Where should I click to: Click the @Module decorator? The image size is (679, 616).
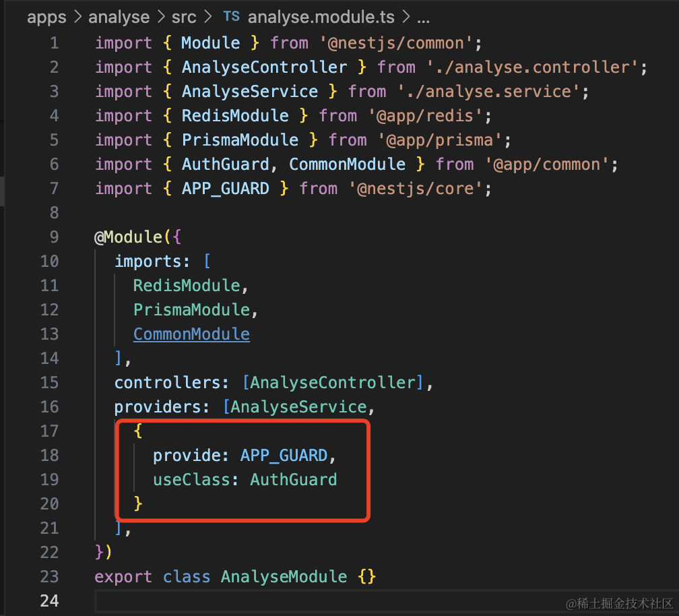click(x=129, y=237)
